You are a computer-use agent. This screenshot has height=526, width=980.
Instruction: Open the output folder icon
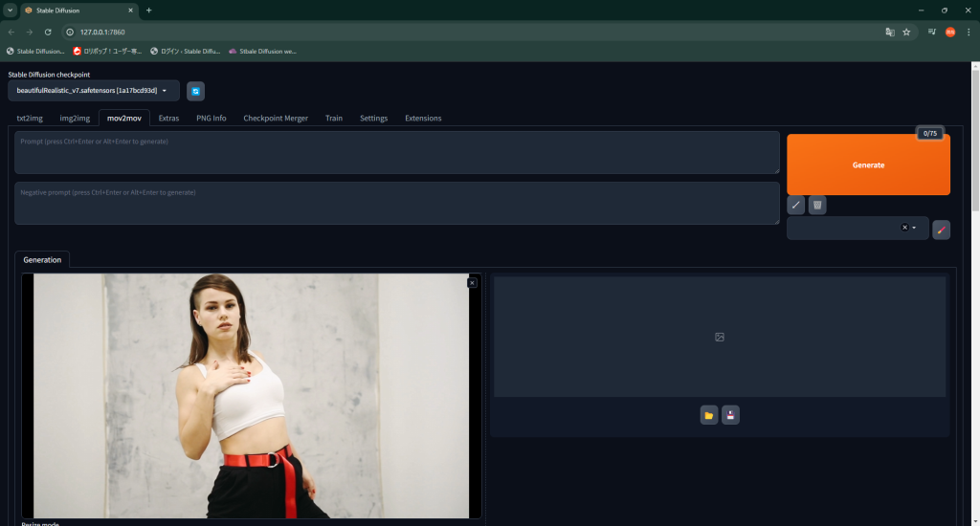click(708, 415)
